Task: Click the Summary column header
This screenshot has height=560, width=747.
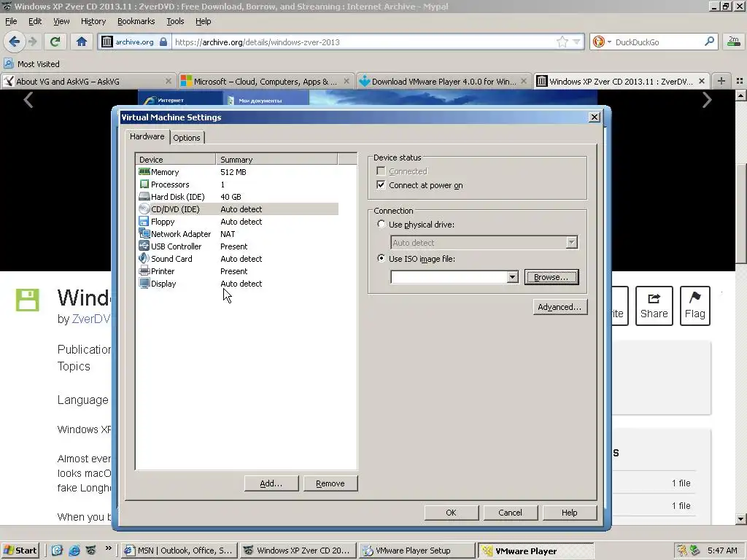Action: tap(276, 159)
